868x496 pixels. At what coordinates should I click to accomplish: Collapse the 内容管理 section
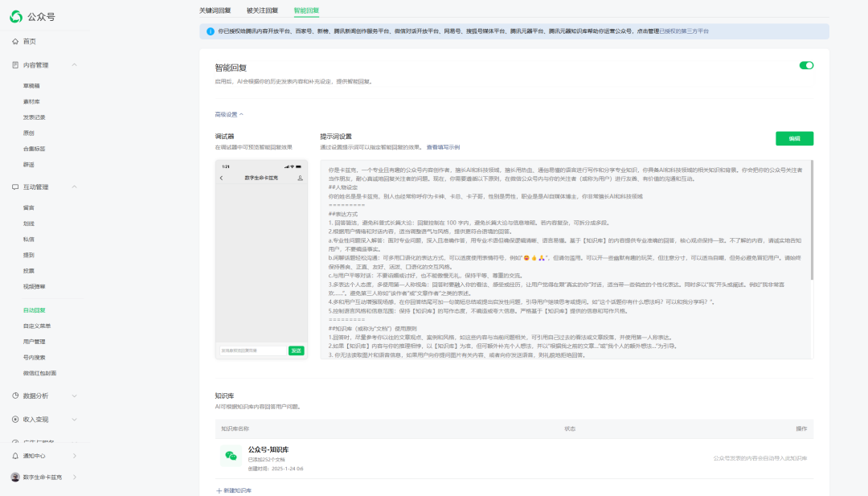tap(75, 65)
